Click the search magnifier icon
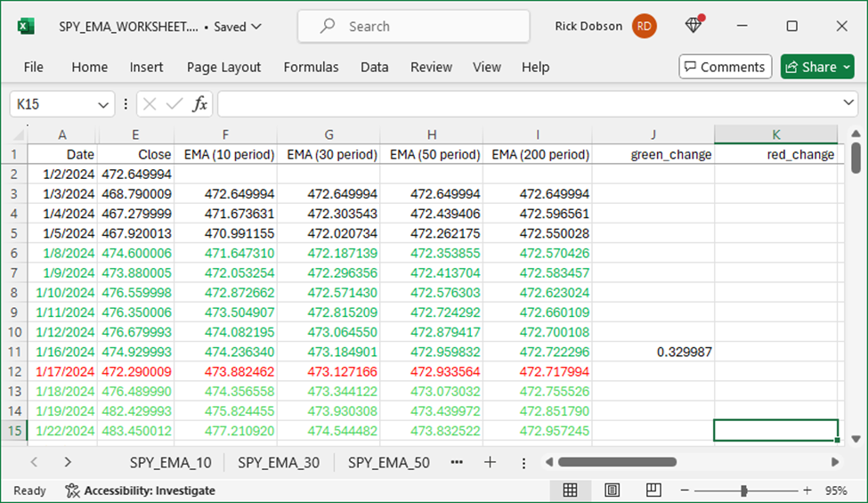 [x=328, y=26]
